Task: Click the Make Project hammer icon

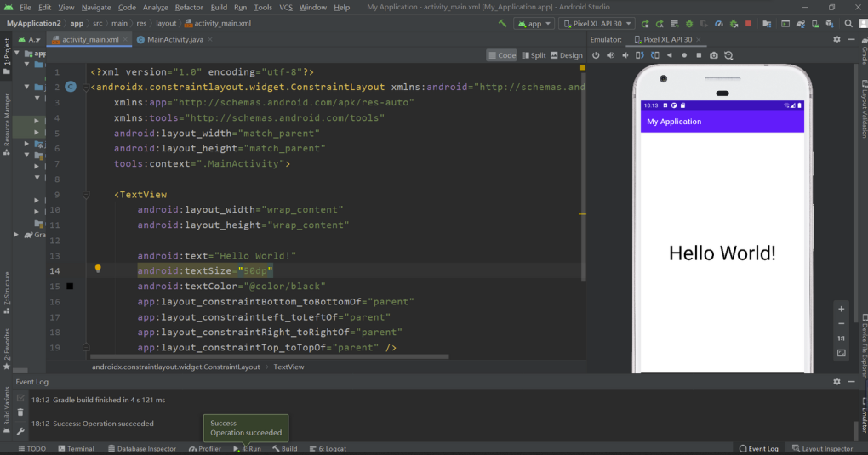Action: pyautogui.click(x=503, y=24)
